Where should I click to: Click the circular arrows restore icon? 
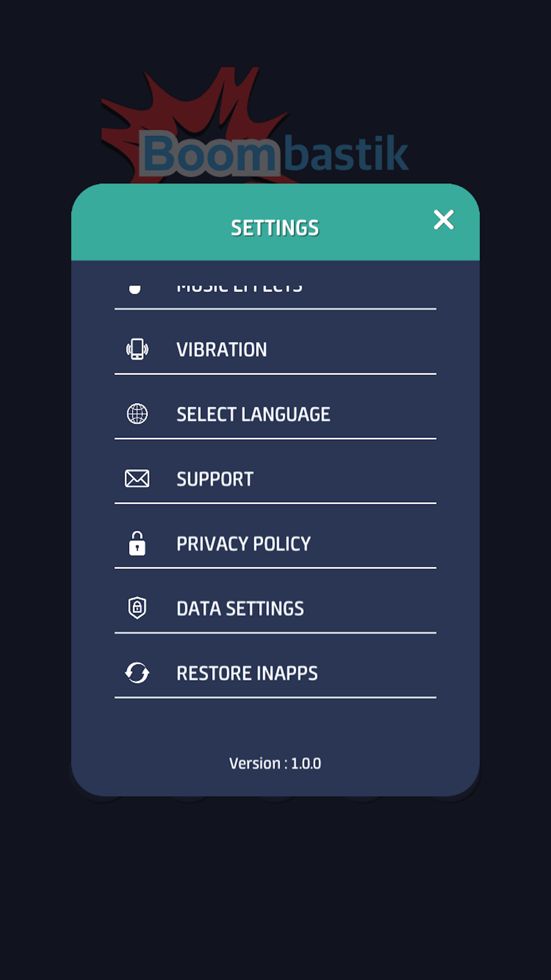(137, 673)
